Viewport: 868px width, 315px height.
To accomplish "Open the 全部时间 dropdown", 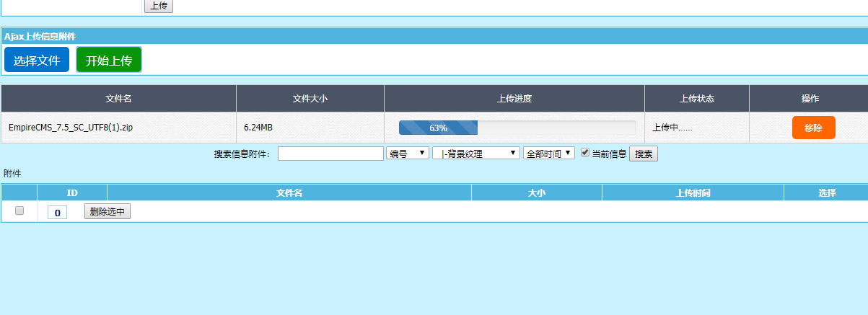I will click(x=548, y=154).
